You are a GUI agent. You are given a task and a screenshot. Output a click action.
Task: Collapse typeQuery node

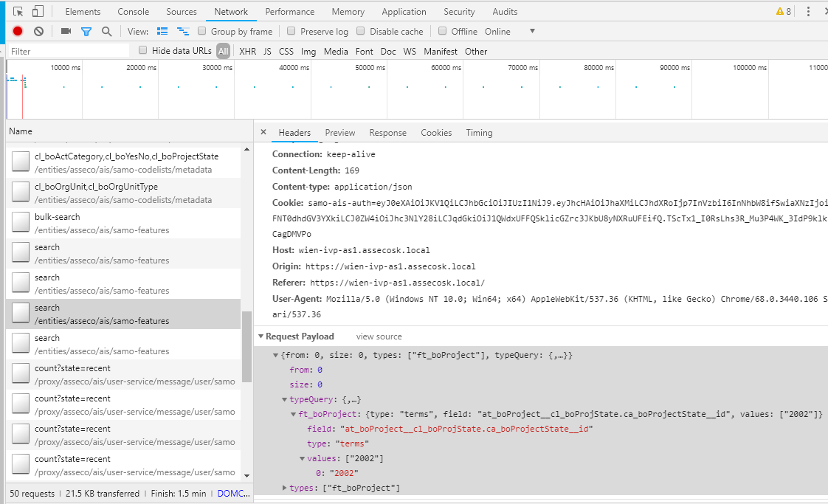[x=284, y=400]
